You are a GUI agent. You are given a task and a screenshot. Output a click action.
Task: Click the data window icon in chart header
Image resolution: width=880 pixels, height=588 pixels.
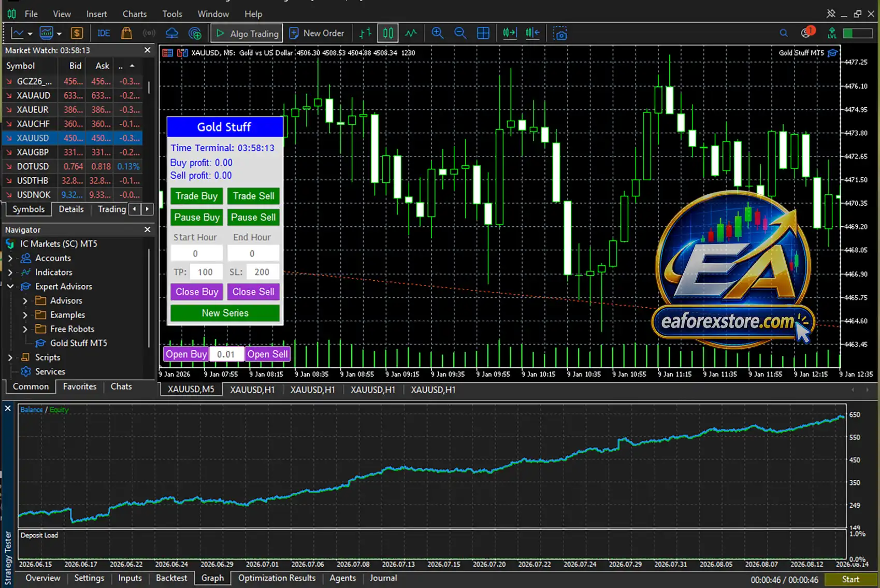point(167,53)
